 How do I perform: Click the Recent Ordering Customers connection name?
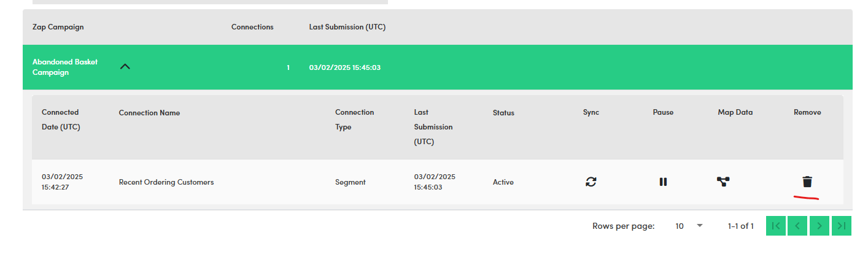tap(166, 182)
